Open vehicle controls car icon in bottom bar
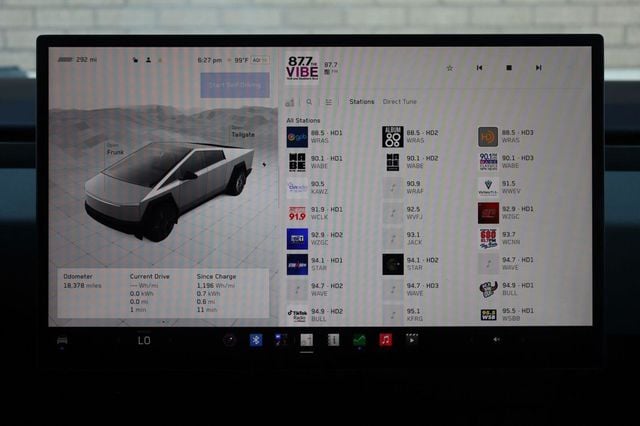 62,340
